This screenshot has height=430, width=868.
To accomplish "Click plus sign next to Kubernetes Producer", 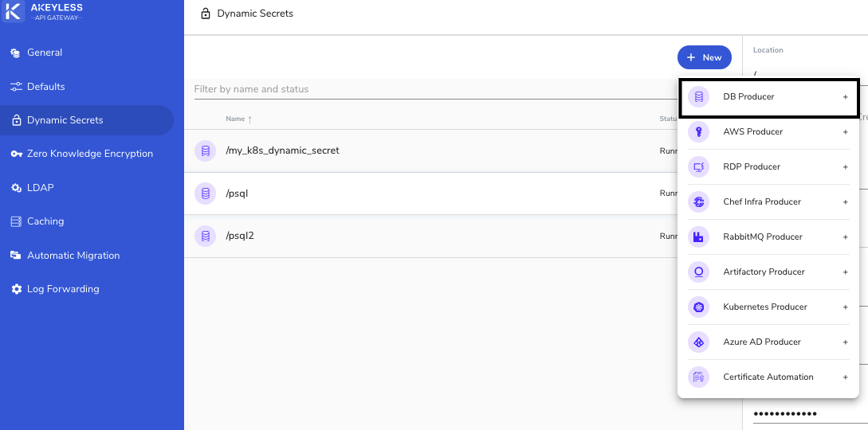I will 846,307.
